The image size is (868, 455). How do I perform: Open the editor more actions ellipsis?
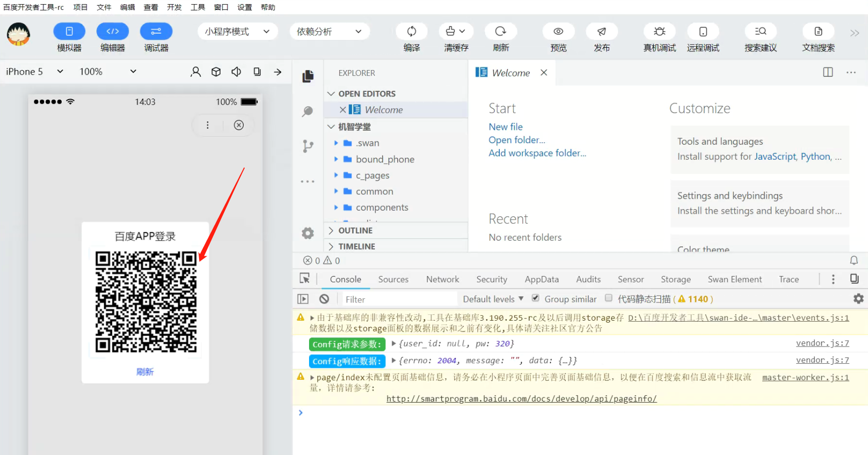[x=851, y=72]
